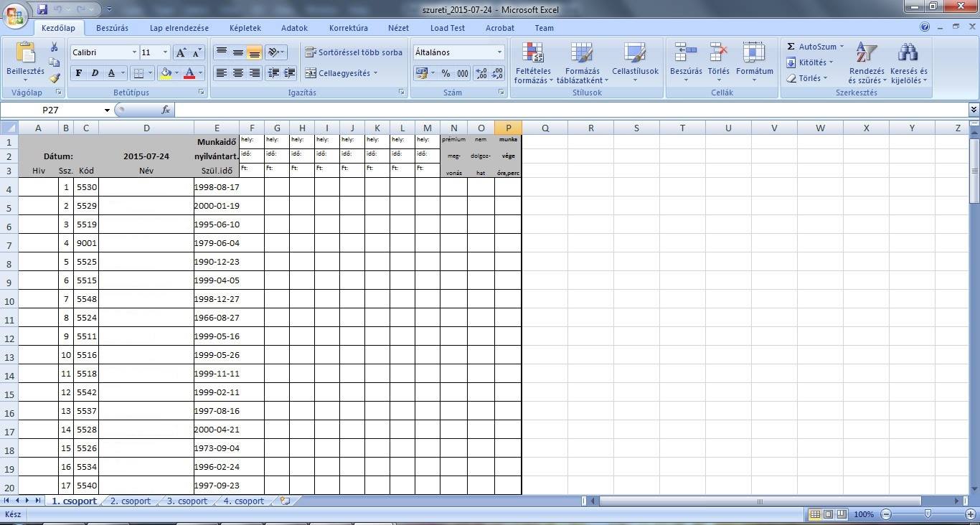Select the Format Painter brush icon
The image size is (980, 525).
(x=55, y=77)
